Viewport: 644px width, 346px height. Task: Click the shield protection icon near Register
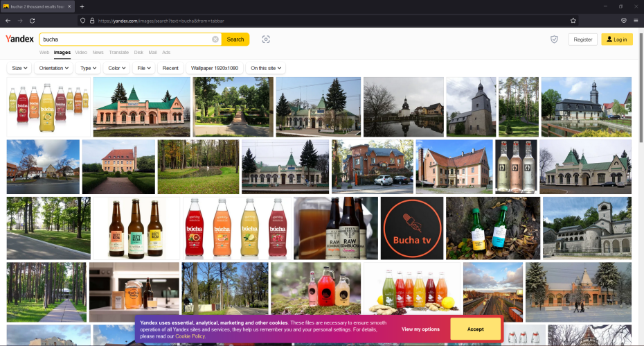point(554,40)
